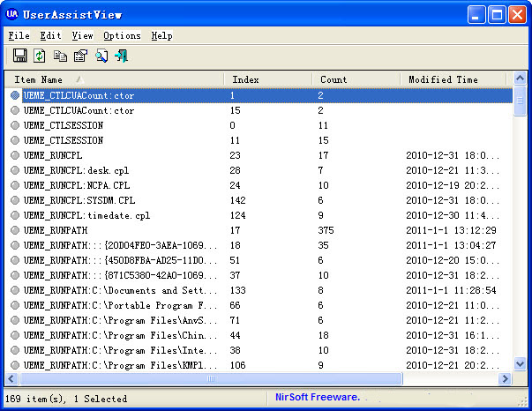Click the vertical scrollbar down arrow
This screenshot has width=532, height=411.
tap(520, 363)
